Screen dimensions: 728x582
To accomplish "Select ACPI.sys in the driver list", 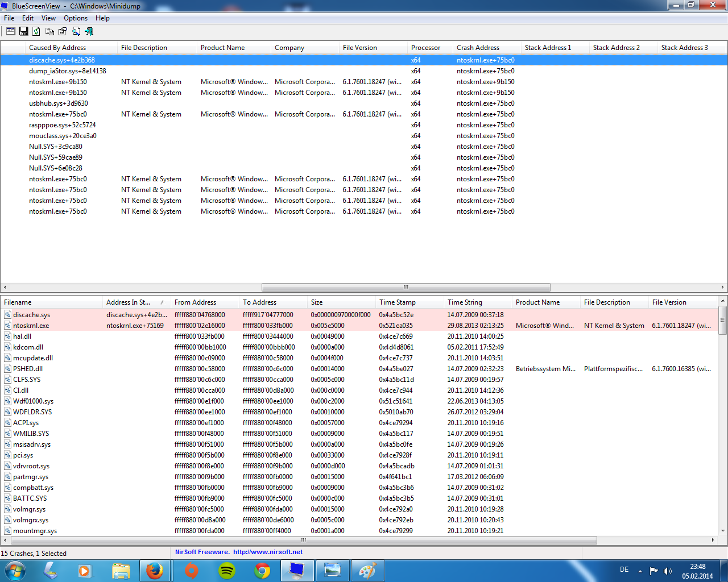I will pos(359,423).
